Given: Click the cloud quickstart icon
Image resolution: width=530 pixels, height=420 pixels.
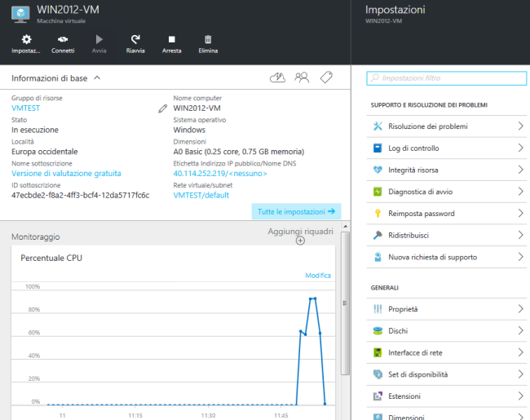Looking at the screenshot, I should (x=277, y=77).
